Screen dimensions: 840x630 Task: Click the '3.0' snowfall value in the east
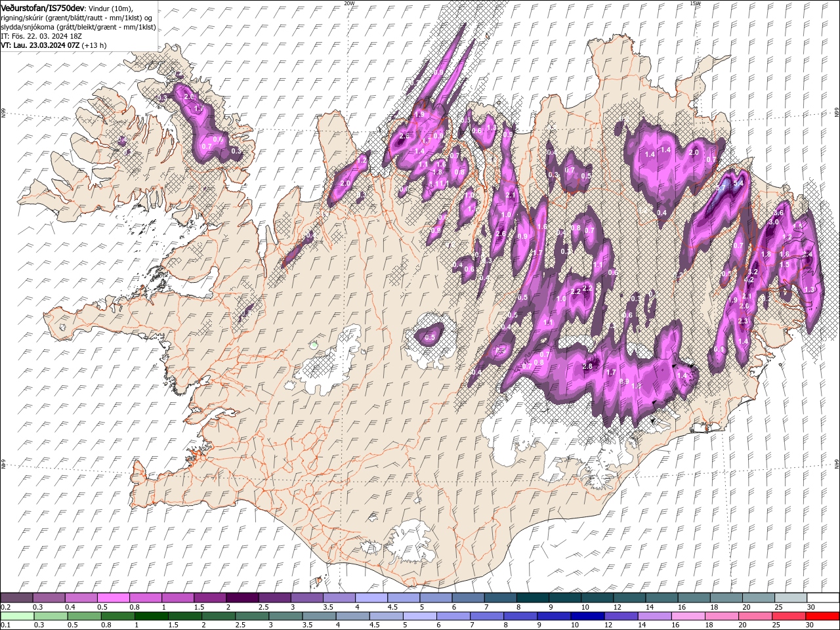(774, 222)
